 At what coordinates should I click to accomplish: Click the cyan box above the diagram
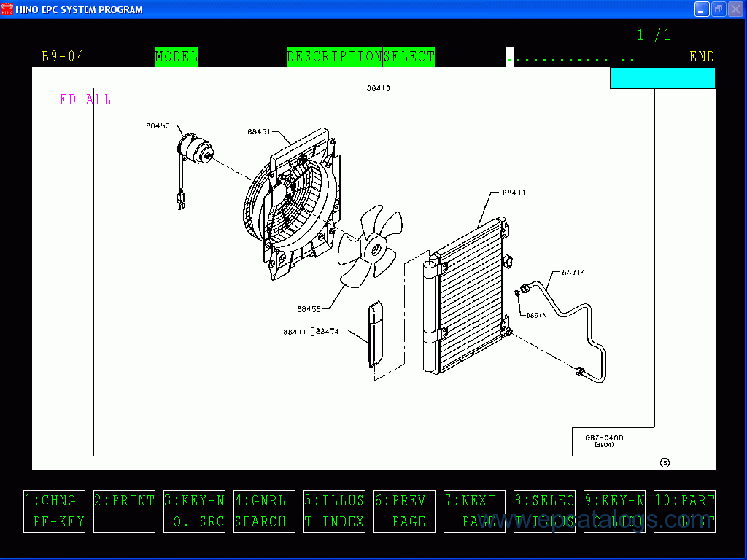coord(662,78)
